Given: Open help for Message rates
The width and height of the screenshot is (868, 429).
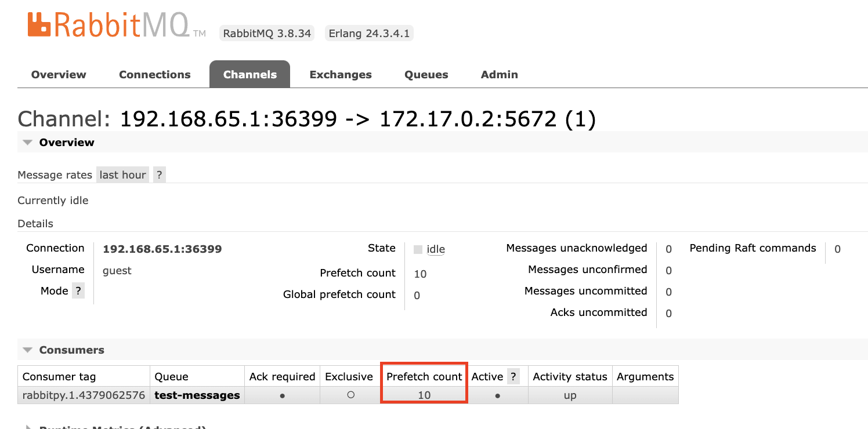Looking at the screenshot, I should click(159, 174).
